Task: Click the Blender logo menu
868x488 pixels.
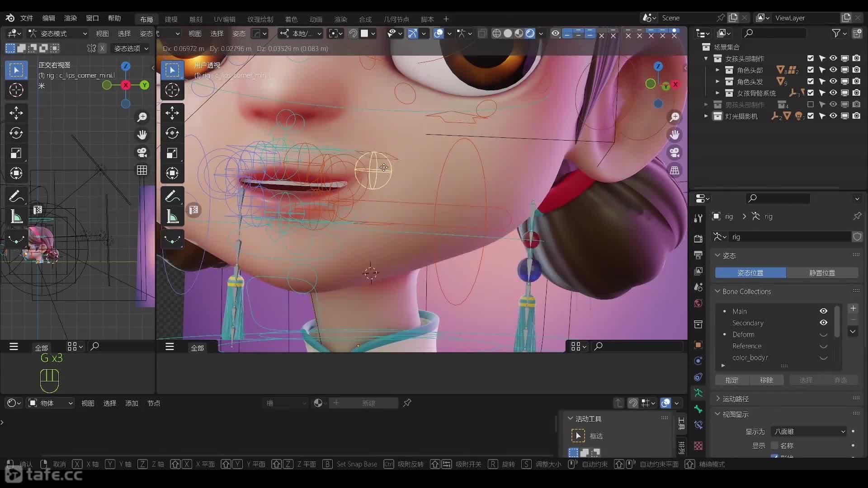Action: coord(10,18)
